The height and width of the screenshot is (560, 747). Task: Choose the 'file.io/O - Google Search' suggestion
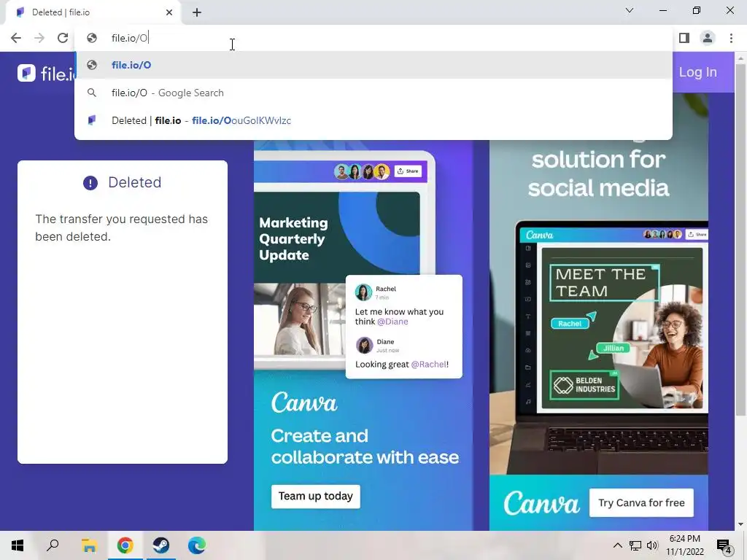tap(373, 93)
